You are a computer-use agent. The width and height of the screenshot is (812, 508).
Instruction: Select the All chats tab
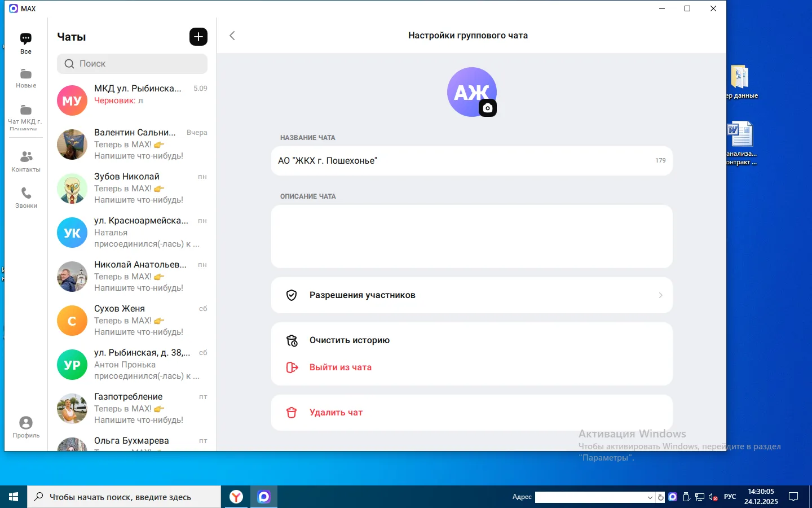coord(26,43)
